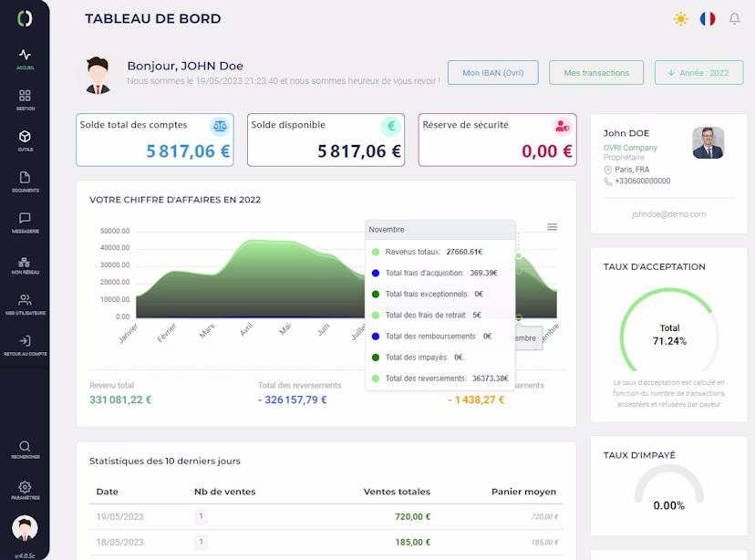Screen dimensions: 755x560
Task: Select the Accueil tab in sidebar
Action: [25, 57]
